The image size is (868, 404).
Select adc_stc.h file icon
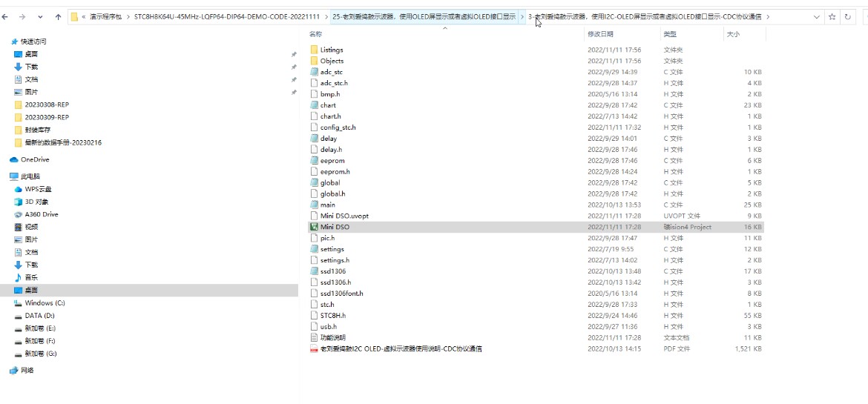[x=315, y=83]
